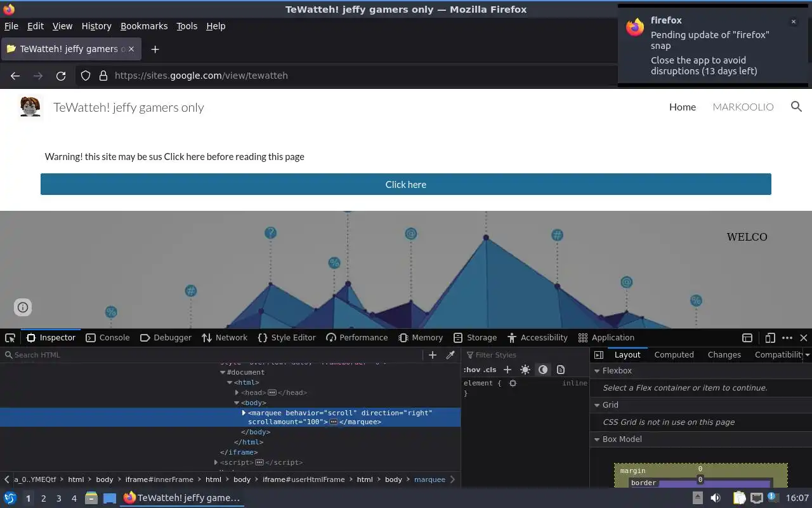
Task: Toggle the :hov pseudo-class panel
Action: (x=472, y=370)
